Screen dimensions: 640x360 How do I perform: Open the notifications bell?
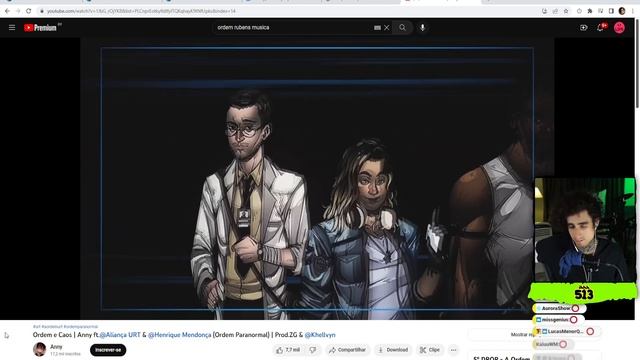600,28
